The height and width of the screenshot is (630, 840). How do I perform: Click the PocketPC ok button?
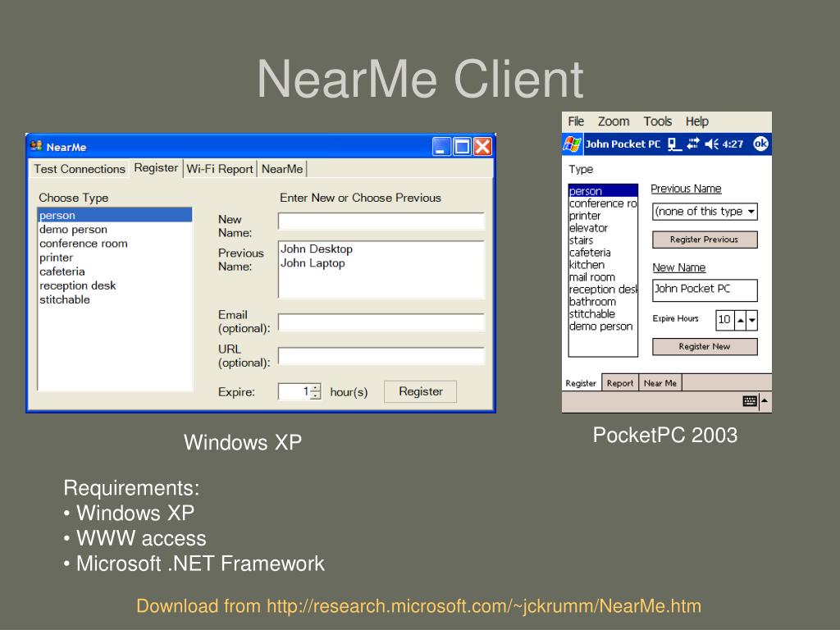click(760, 144)
